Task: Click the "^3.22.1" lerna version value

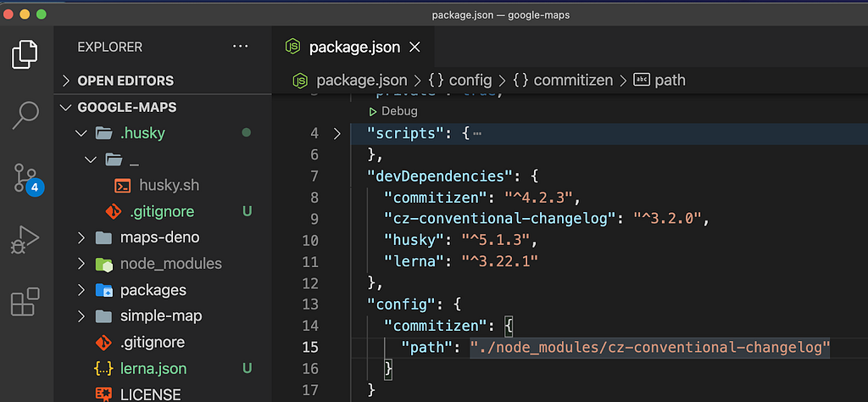Action: (x=500, y=261)
